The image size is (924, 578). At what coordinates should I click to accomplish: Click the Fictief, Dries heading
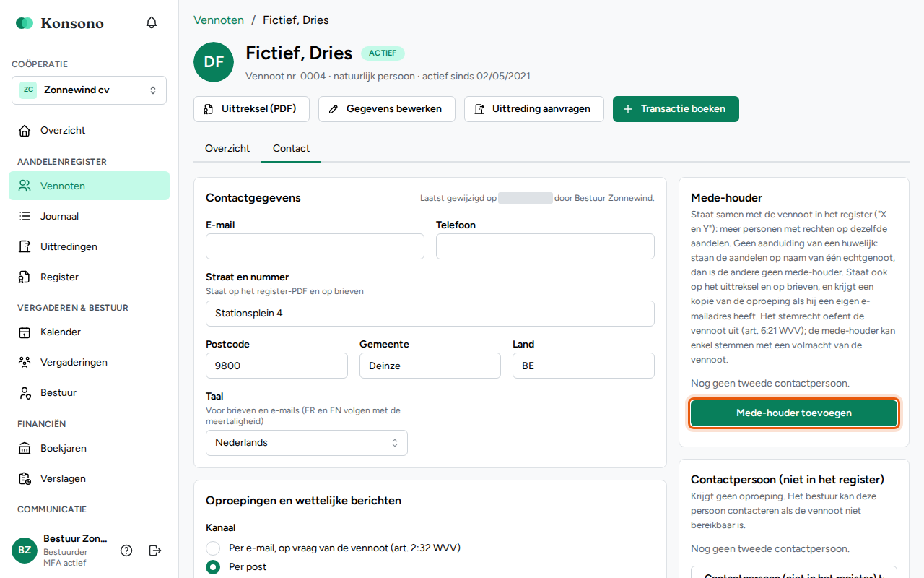(x=299, y=53)
